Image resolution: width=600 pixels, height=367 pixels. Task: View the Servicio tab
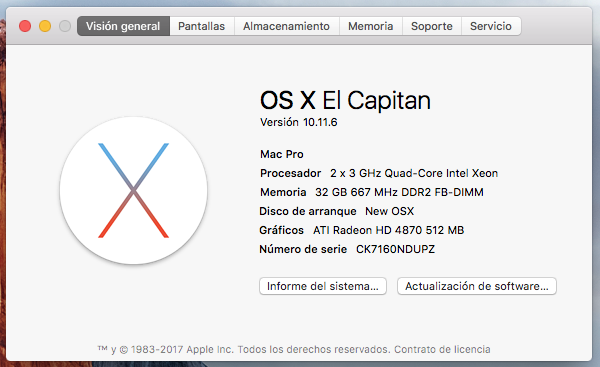(491, 26)
